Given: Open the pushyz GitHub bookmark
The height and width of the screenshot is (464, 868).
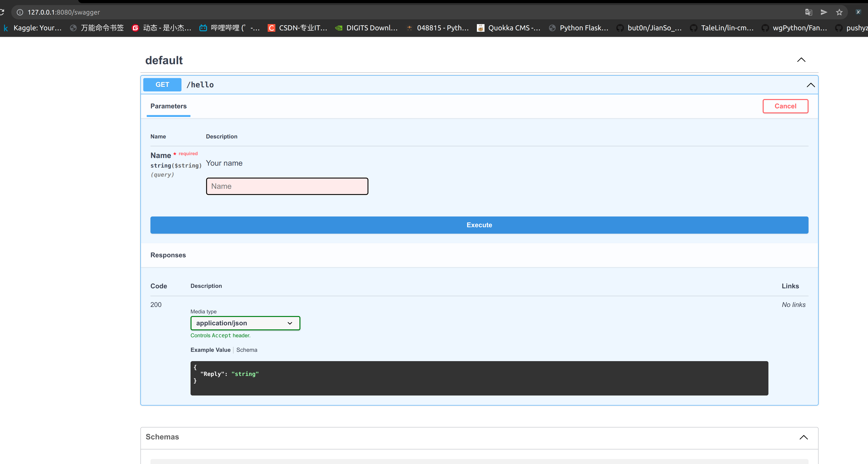Looking at the screenshot, I should point(852,28).
